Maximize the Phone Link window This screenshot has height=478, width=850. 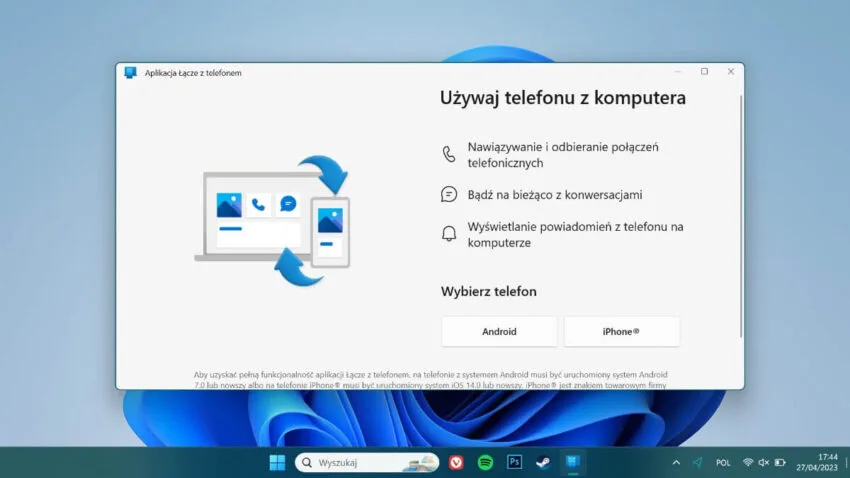(704, 72)
